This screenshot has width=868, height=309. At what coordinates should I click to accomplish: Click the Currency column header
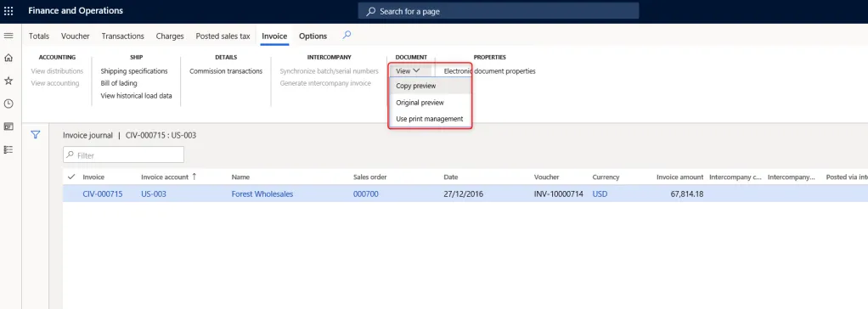click(x=606, y=177)
